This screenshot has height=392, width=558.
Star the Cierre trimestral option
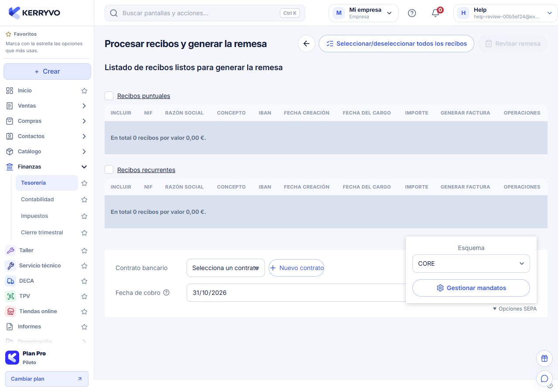[x=85, y=233]
